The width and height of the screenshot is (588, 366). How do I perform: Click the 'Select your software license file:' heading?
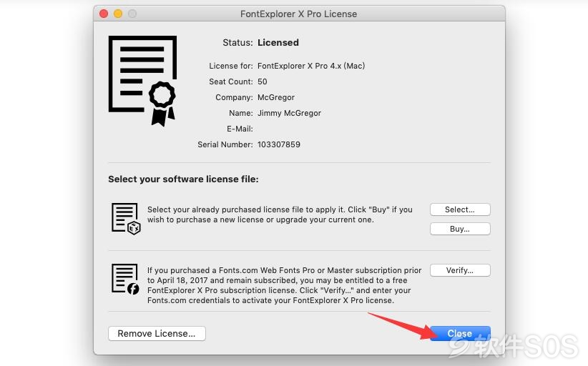point(183,179)
